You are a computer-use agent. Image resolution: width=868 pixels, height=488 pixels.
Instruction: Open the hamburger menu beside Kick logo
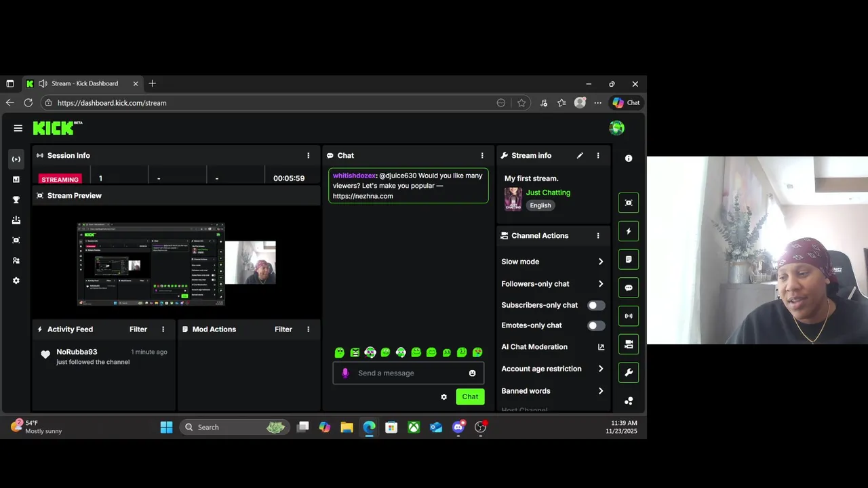pos(18,127)
